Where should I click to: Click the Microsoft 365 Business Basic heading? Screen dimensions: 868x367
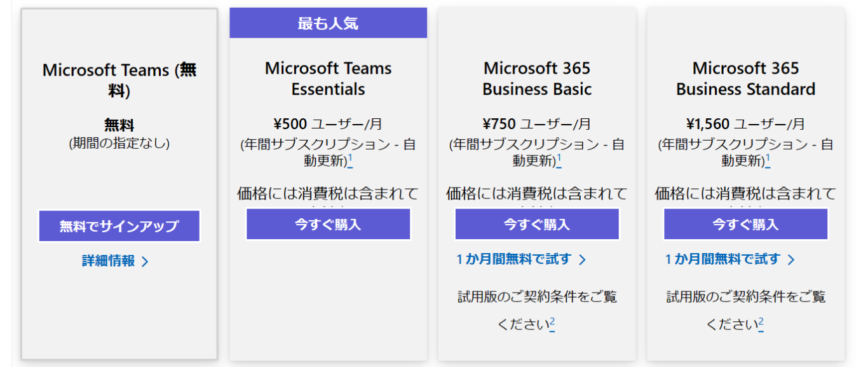(538, 79)
